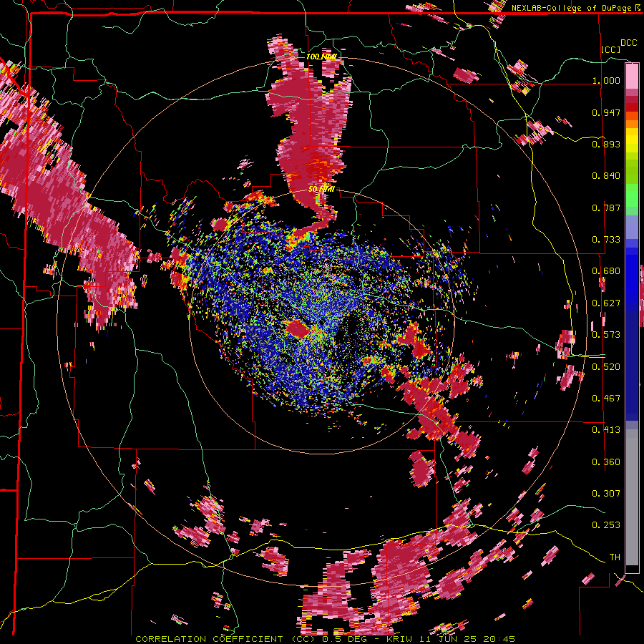
Task: Click the Correlation Coefficient caption at bottom
Action: coord(326,639)
